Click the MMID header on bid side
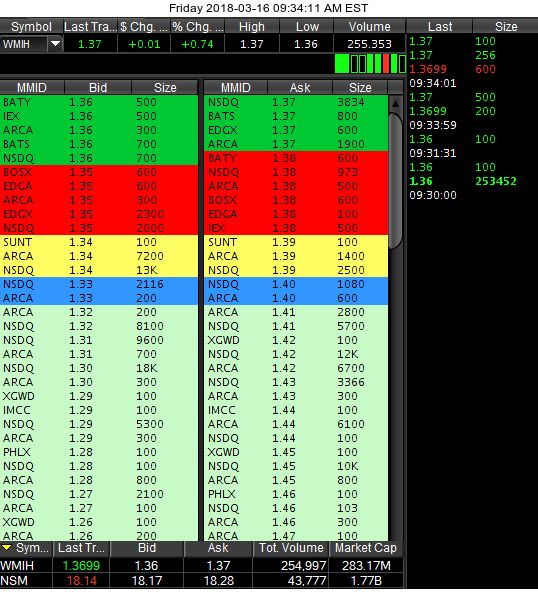The width and height of the screenshot is (538, 592). click(32, 88)
